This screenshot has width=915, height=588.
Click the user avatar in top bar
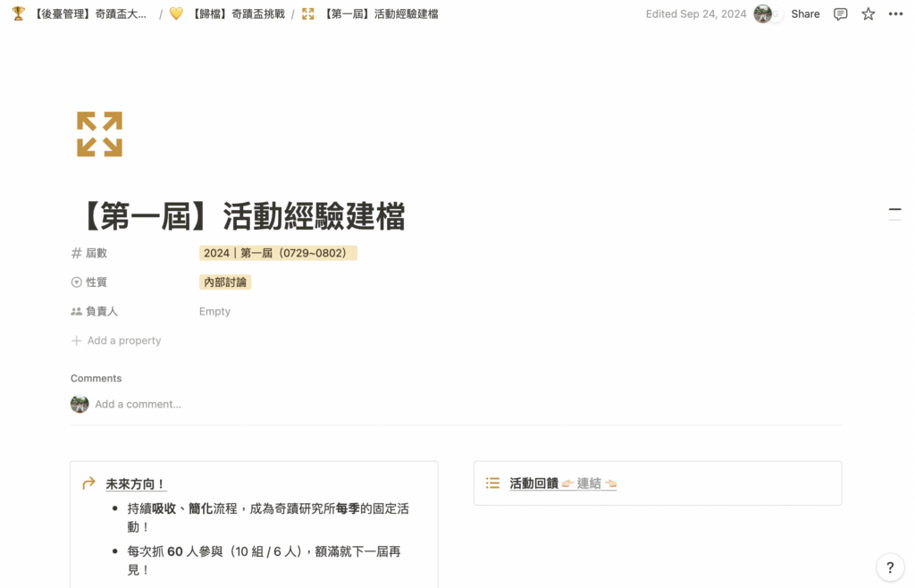click(x=763, y=14)
